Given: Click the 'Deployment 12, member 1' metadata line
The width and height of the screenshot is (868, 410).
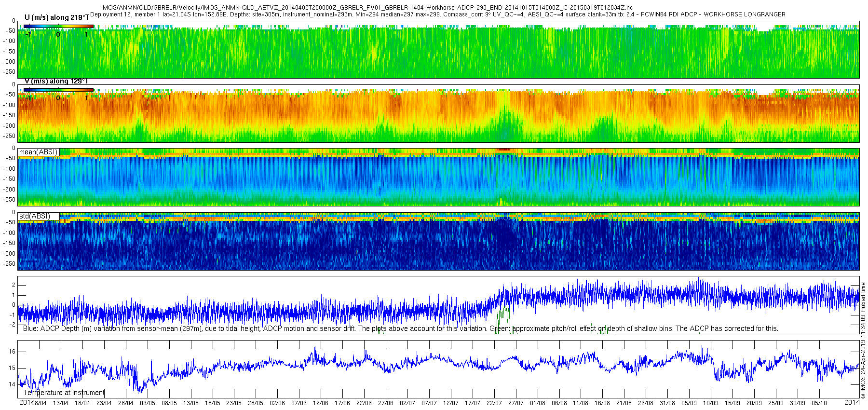Looking at the screenshot, I should point(438,14).
